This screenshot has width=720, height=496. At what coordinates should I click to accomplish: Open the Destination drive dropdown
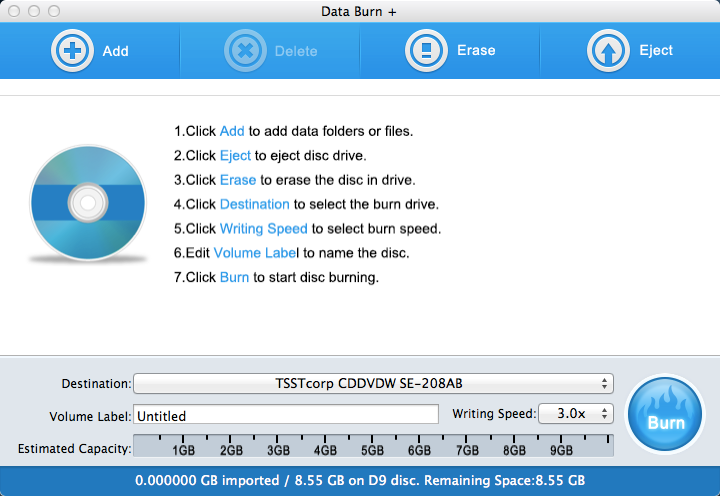point(373,384)
